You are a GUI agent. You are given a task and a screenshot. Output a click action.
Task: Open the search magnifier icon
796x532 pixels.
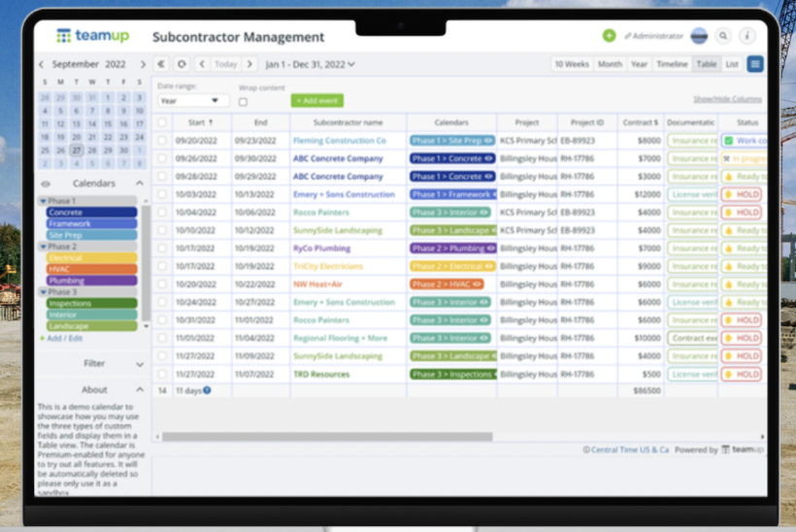tap(723, 36)
